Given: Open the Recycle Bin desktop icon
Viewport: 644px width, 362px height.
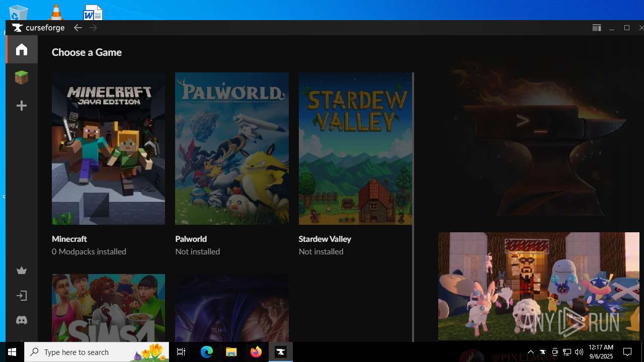Looking at the screenshot, I should [x=18, y=13].
